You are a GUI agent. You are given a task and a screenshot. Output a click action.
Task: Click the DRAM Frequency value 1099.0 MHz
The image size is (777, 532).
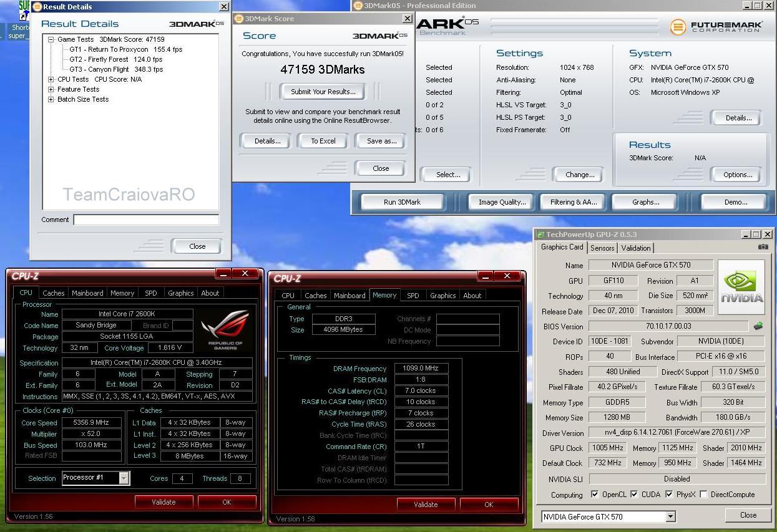[421, 369]
